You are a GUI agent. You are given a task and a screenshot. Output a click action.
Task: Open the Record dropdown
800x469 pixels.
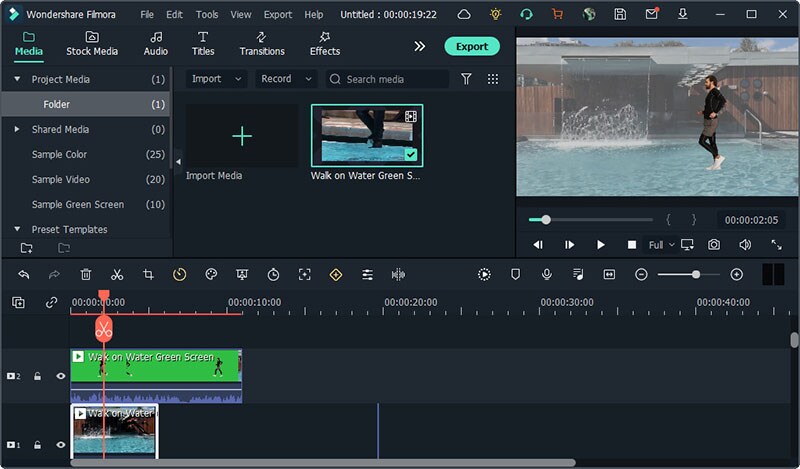coord(286,79)
